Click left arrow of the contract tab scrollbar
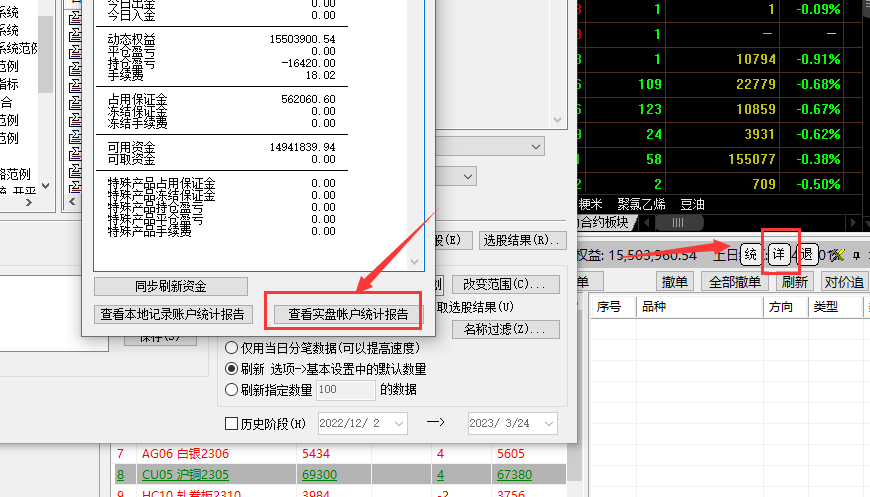The image size is (870, 497). click(646, 222)
